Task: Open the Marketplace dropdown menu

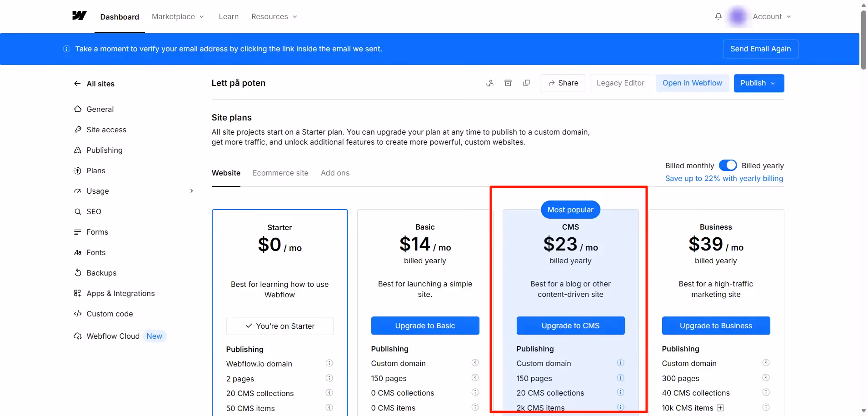Action: point(178,16)
